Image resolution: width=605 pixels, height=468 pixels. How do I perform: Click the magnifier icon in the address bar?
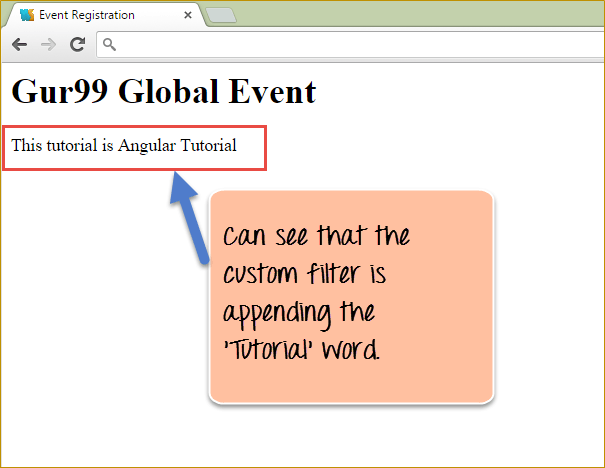(x=110, y=45)
